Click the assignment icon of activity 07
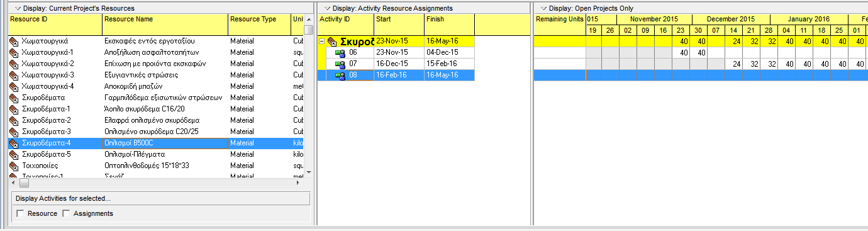The height and width of the screenshot is (231, 868). point(340,64)
